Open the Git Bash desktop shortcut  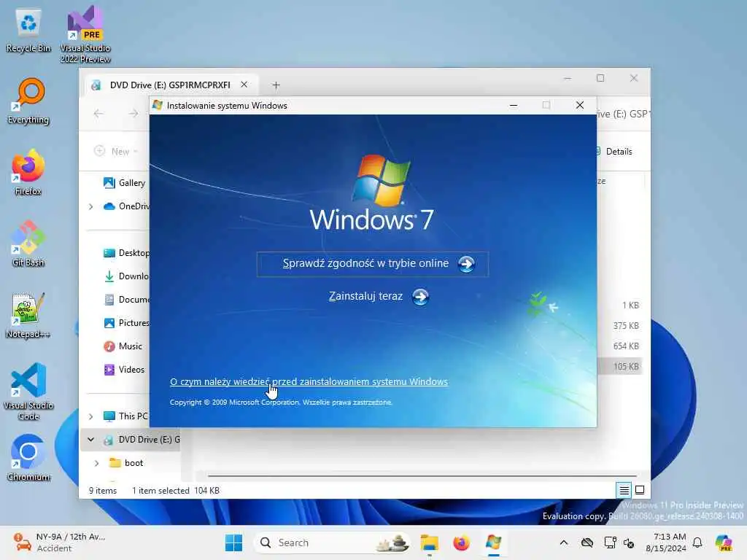click(x=28, y=244)
